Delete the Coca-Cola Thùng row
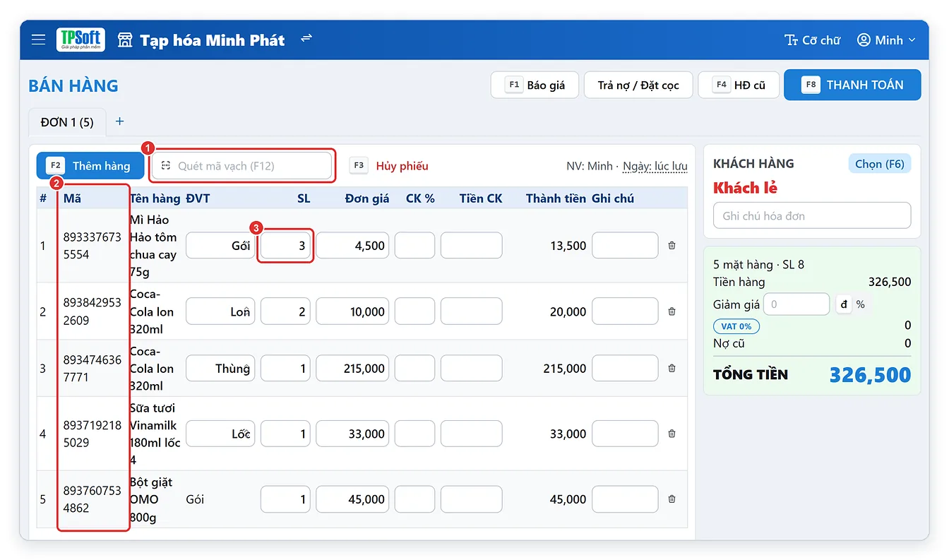Screen dimensions: 949x560 672,368
